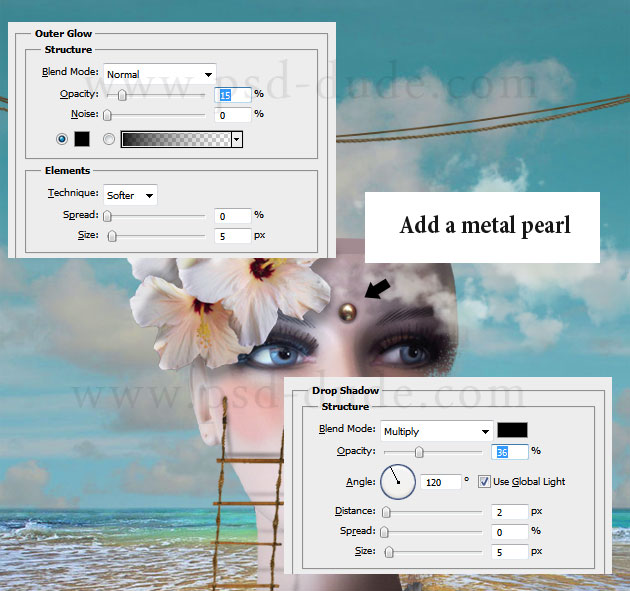Viewport: 630px width, 591px height.
Task: Click the Drop Shadow Distance slider handle
Action: pos(386,512)
